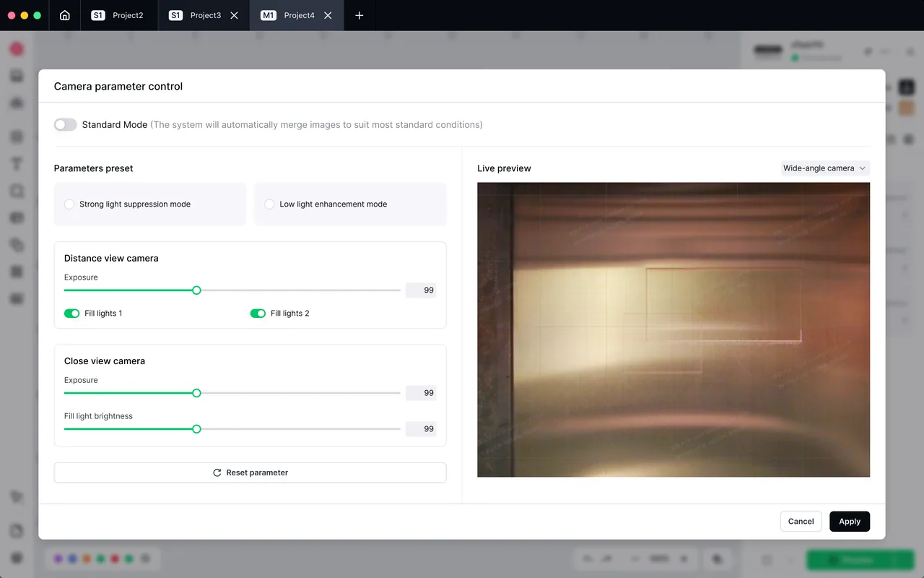Click the Reset parameter button
This screenshot has height=578, width=924.
point(250,473)
